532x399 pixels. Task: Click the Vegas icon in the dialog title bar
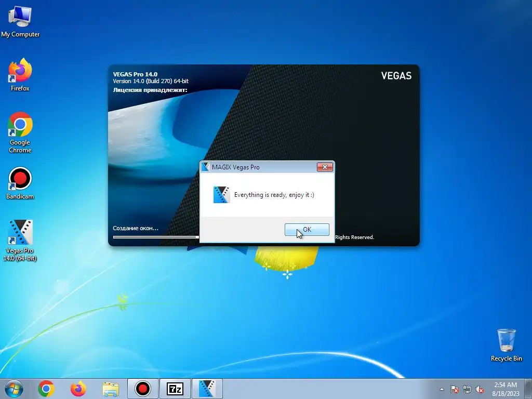click(206, 167)
